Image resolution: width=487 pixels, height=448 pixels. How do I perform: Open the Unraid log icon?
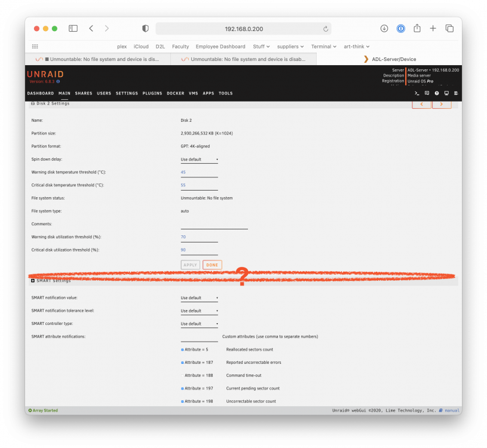pos(456,93)
